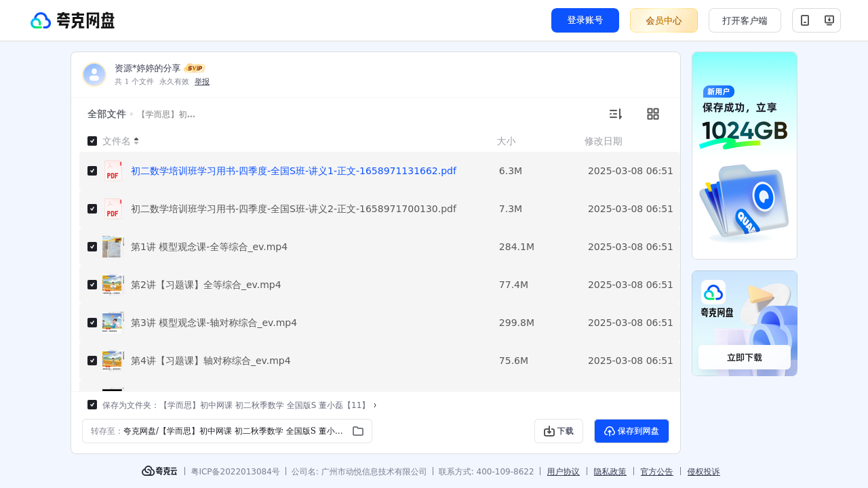868x488 pixels.
Task: Click PDF icon of 讲义2 file
Action: (x=113, y=209)
